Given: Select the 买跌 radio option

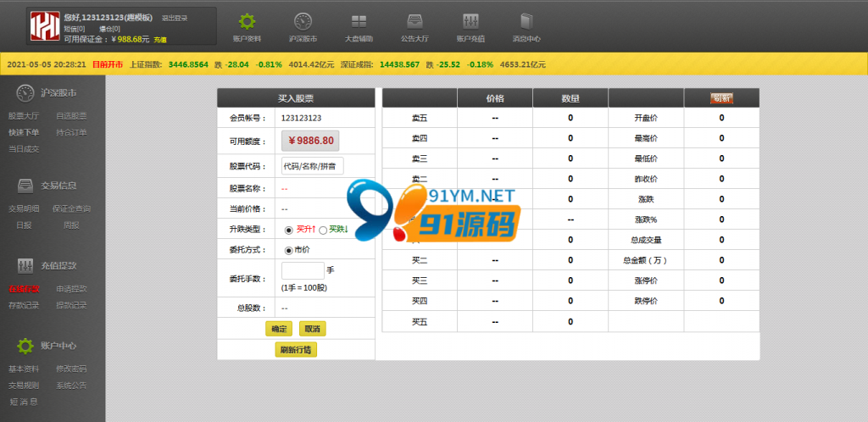Looking at the screenshot, I should pyautogui.click(x=323, y=230).
